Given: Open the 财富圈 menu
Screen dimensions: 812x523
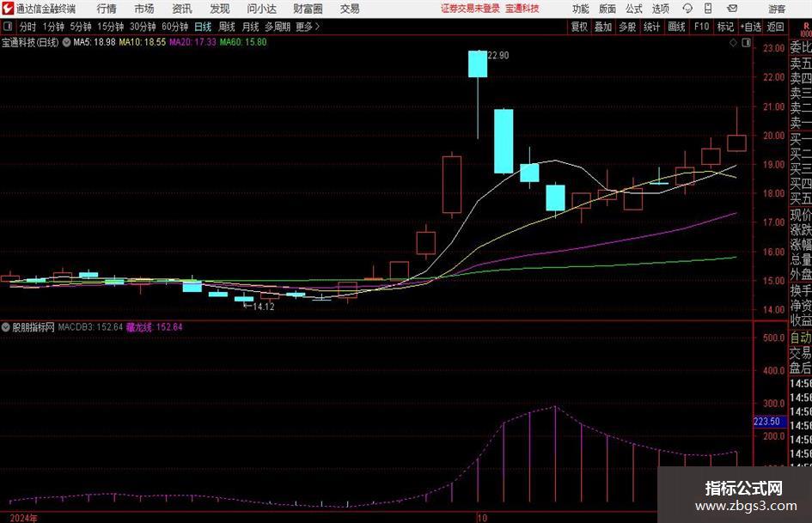Looking at the screenshot, I should [x=308, y=9].
